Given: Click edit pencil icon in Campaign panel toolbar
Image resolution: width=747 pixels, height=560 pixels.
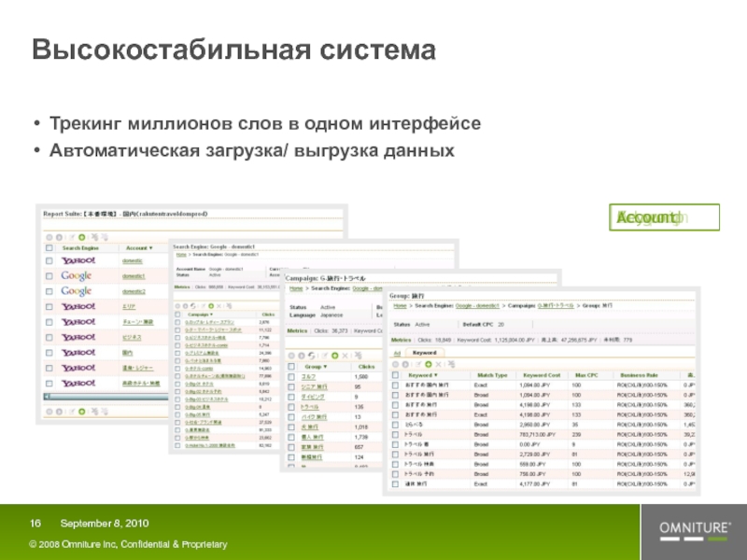Looking at the screenshot, I should click(x=324, y=356).
